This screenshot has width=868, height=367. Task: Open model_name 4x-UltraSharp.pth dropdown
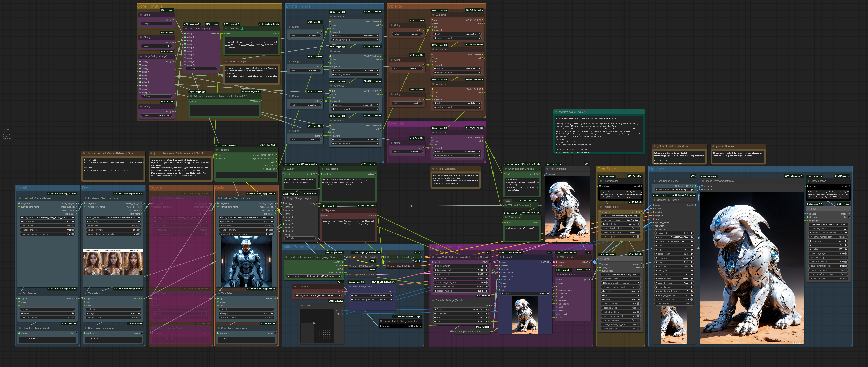(x=674, y=190)
